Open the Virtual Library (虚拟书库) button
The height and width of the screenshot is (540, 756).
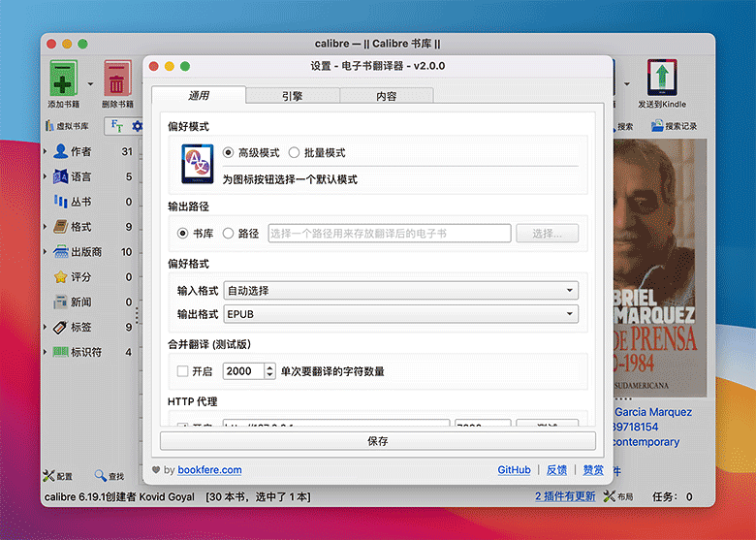tap(67, 126)
